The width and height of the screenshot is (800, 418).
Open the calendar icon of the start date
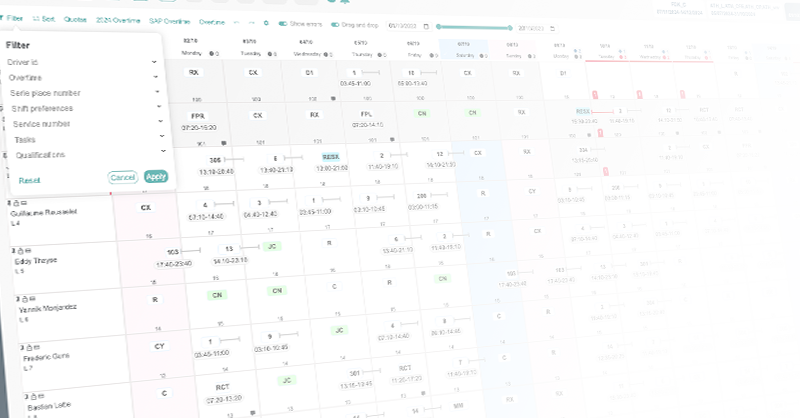[x=427, y=26]
